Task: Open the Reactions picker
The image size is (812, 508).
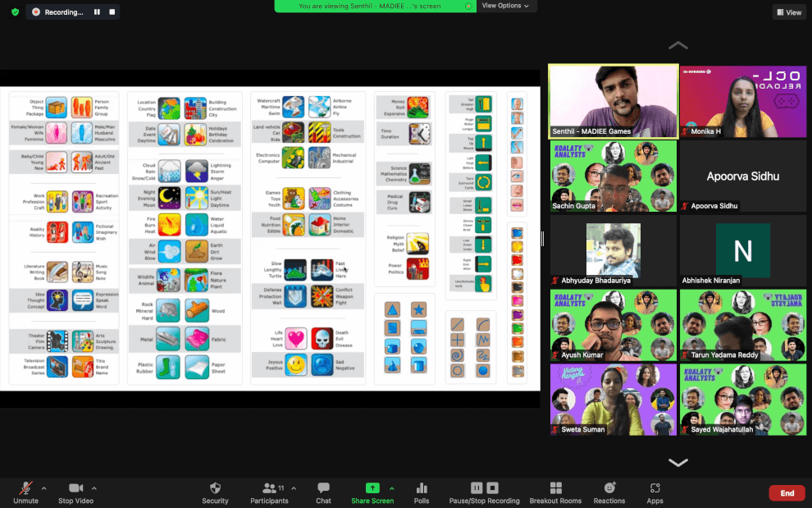Action: pos(609,492)
